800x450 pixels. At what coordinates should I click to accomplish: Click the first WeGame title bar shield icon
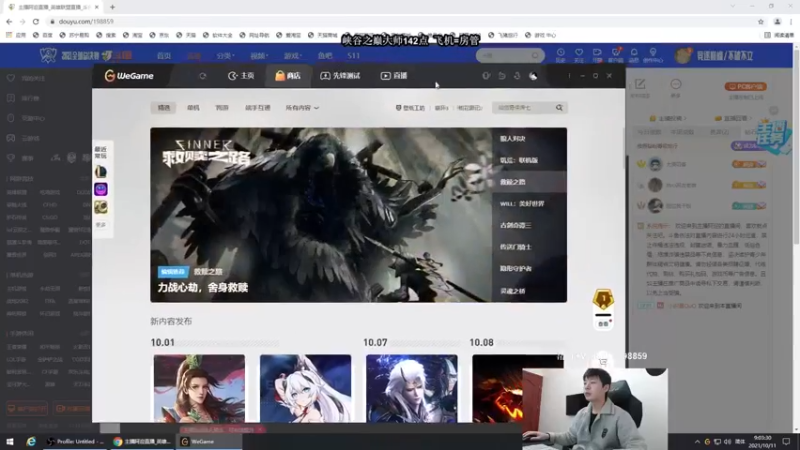coord(486,76)
